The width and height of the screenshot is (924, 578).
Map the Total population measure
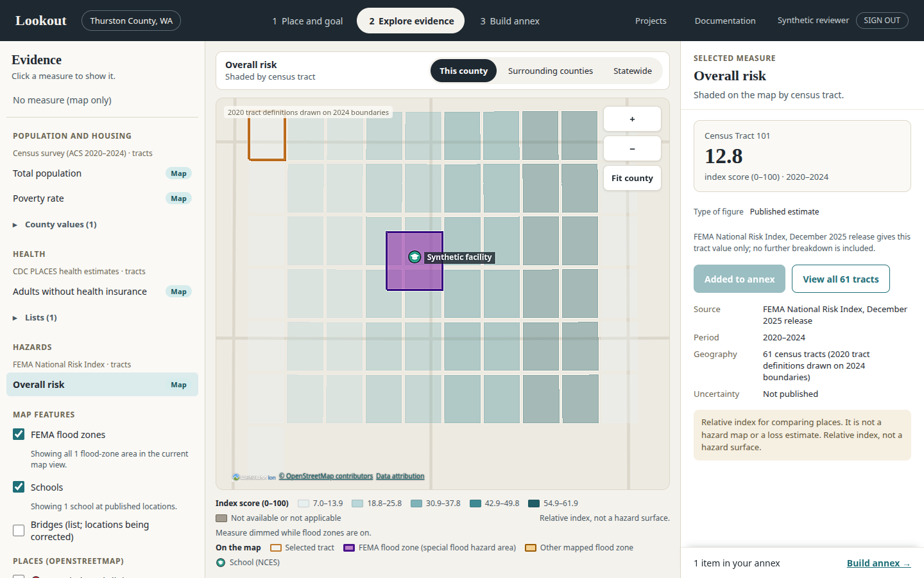[x=178, y=173]
